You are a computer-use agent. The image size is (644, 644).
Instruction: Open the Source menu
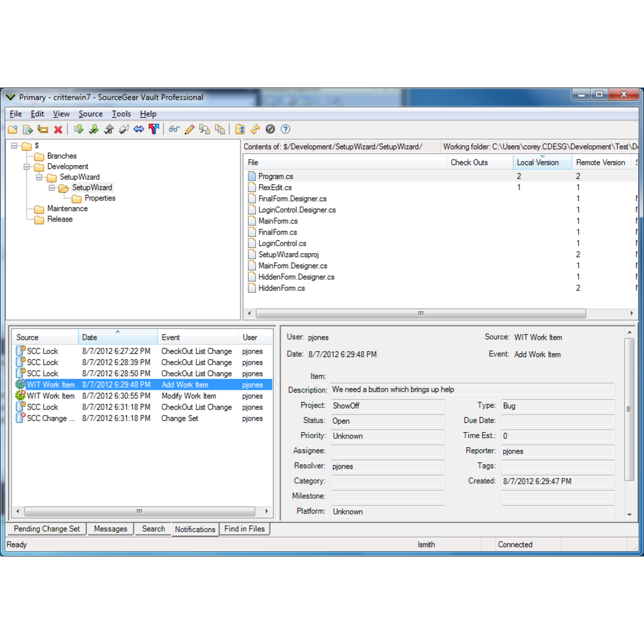tap(91, 114)
